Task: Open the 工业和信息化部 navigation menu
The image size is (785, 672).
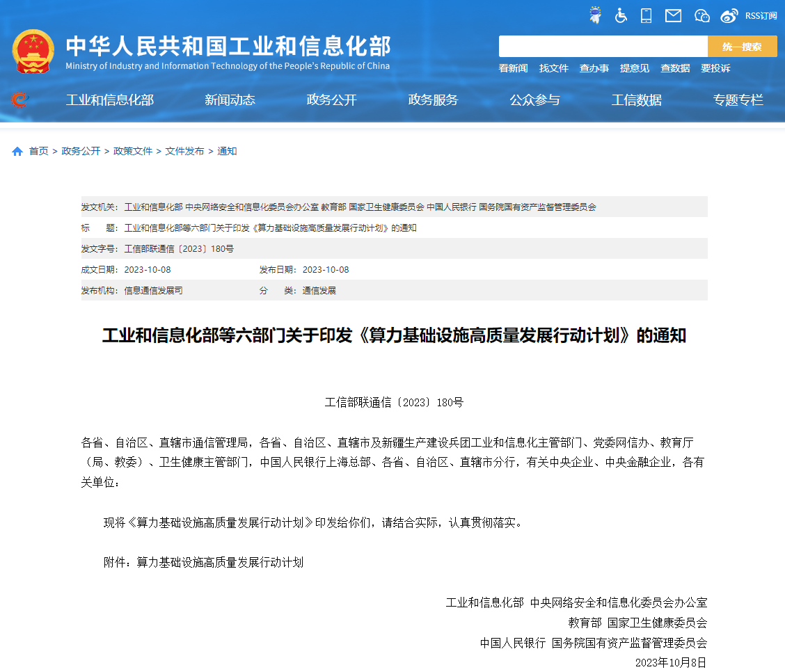Action: [x=110, y=100]
